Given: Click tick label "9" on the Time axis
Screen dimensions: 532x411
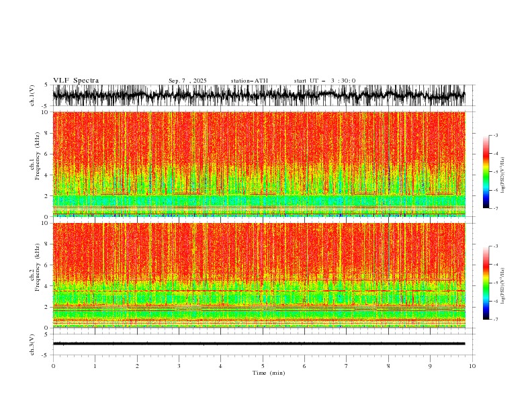Looking at the screenshot, I should click(430, 366).
